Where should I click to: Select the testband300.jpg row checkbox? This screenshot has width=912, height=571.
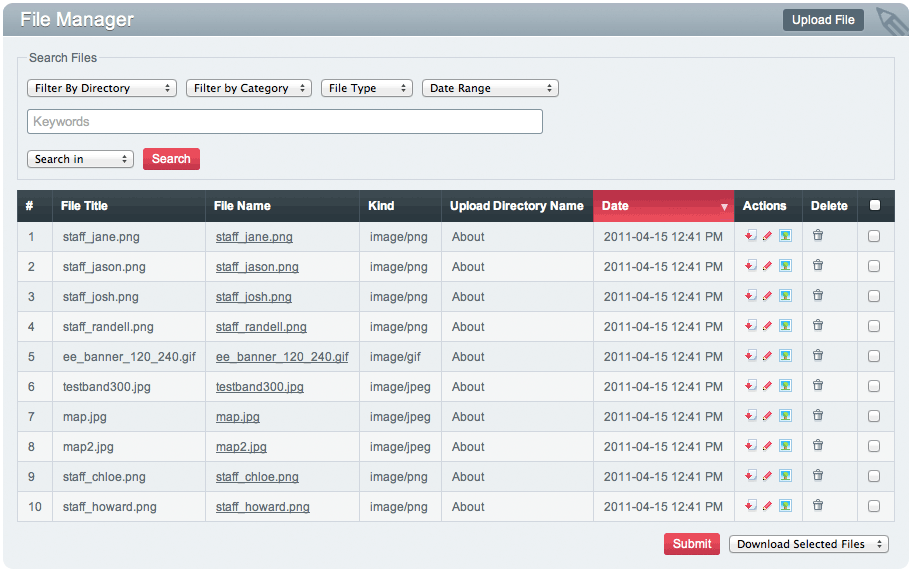pos(874,386)
